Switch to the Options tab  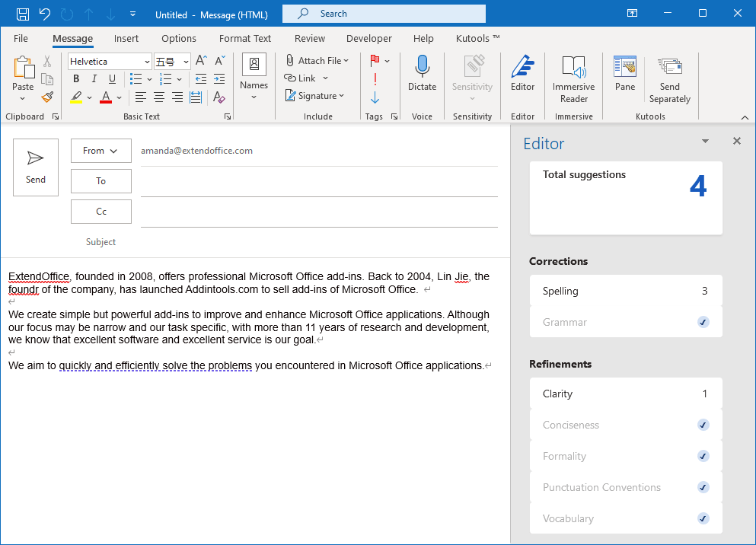(179, 39)
